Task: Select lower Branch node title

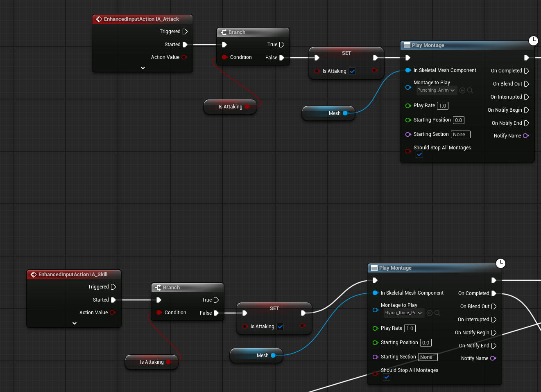Action: pos(171,288)
